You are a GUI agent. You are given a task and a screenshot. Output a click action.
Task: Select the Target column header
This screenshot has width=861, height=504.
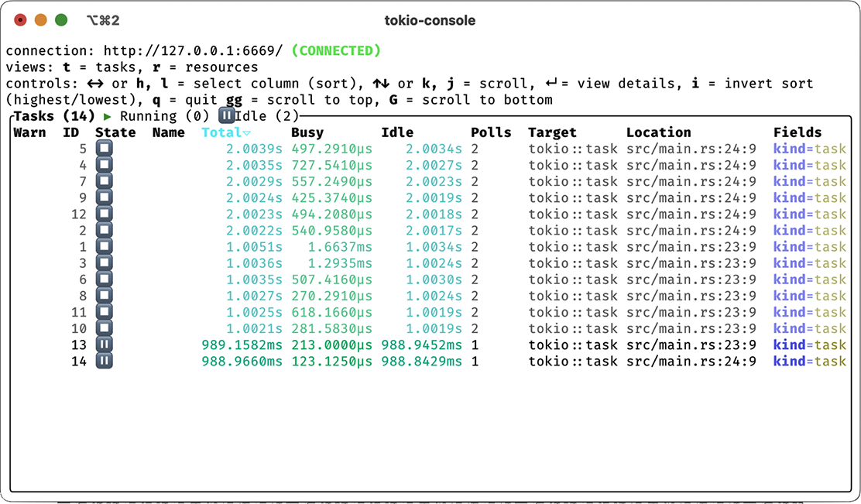click(552, 132)
